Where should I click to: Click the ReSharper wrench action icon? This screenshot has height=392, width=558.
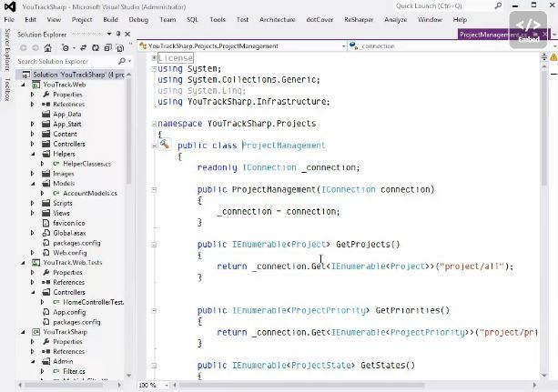tap(165, 144)
